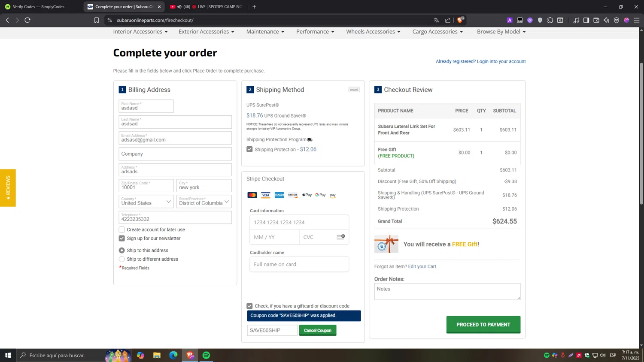Screen dimensions: 644x362
Task: Open the Brave Wallet icon
Action: (x=596, y=20)
